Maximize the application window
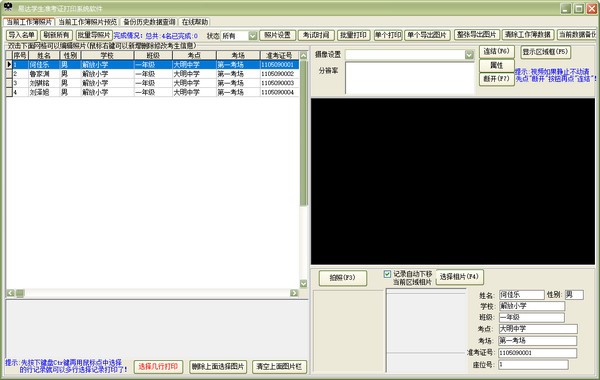 [x=579, y=8]
